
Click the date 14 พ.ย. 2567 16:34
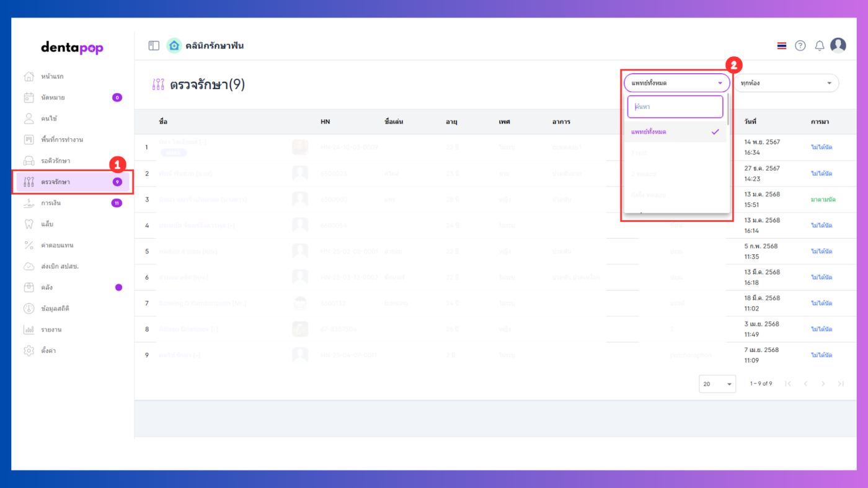[762, 148]
